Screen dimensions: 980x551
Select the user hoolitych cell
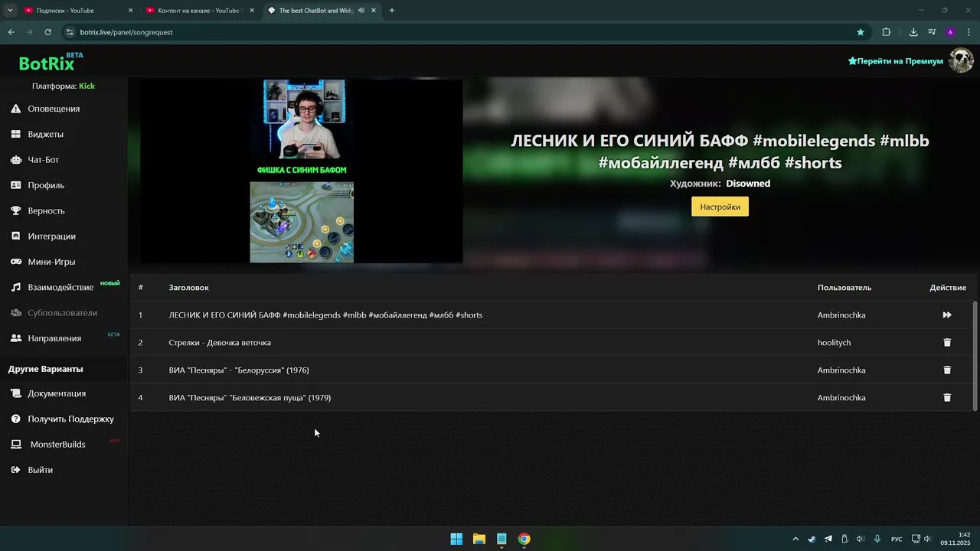tap(834, 343)
